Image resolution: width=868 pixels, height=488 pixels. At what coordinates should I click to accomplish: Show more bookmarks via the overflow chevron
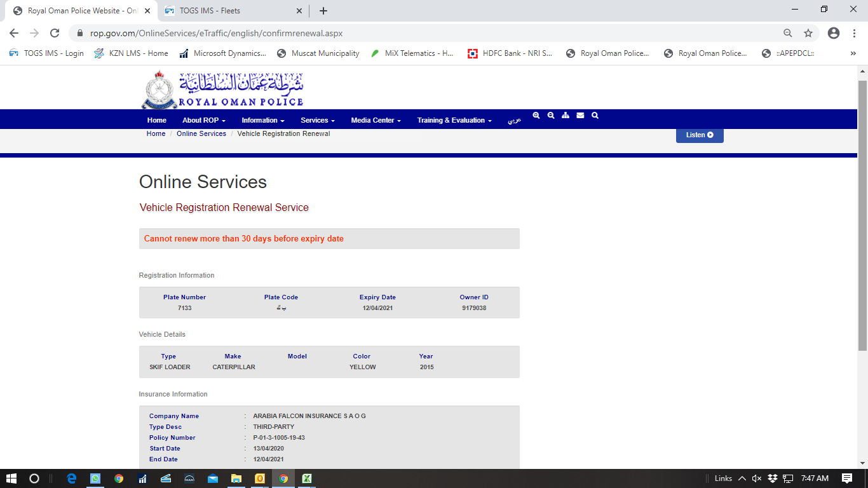(x=853, y=53)
